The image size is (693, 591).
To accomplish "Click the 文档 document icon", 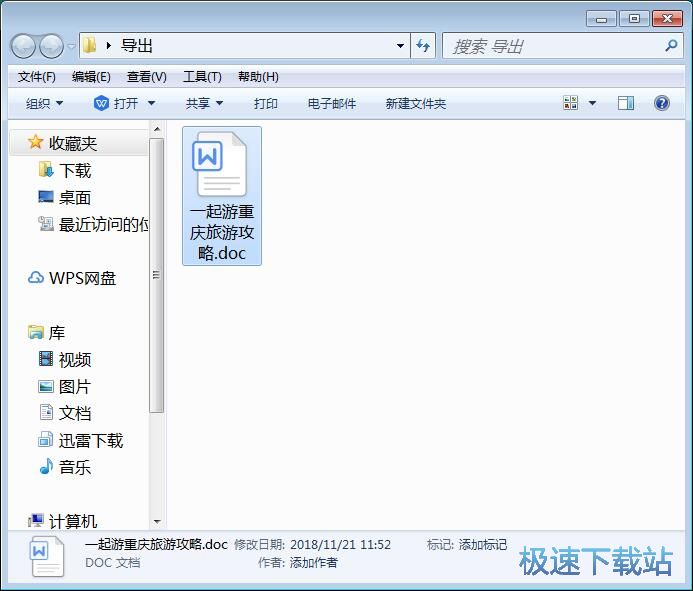I will pyautogui.click(x=46, y=412).
